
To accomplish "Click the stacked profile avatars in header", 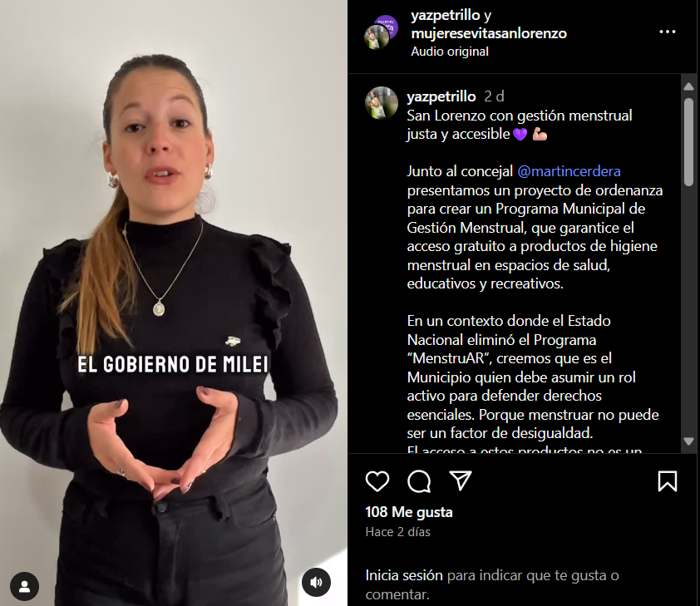I will coord(381,32).
